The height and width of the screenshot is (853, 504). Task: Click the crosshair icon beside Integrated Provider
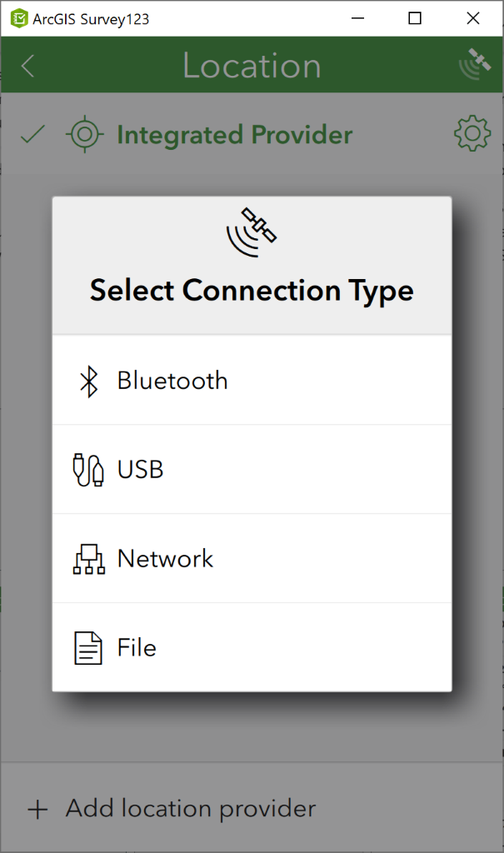(84, 134)
